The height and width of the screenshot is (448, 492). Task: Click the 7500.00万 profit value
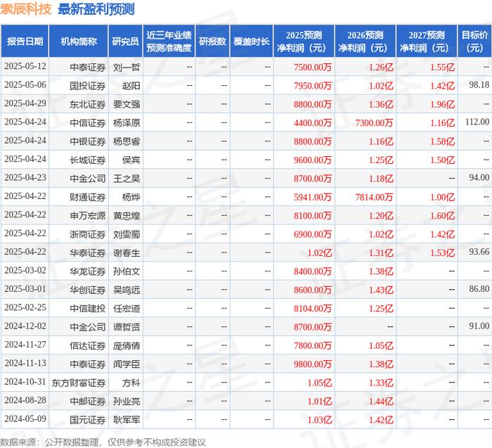pyautogui.click(x=313, y=68)
